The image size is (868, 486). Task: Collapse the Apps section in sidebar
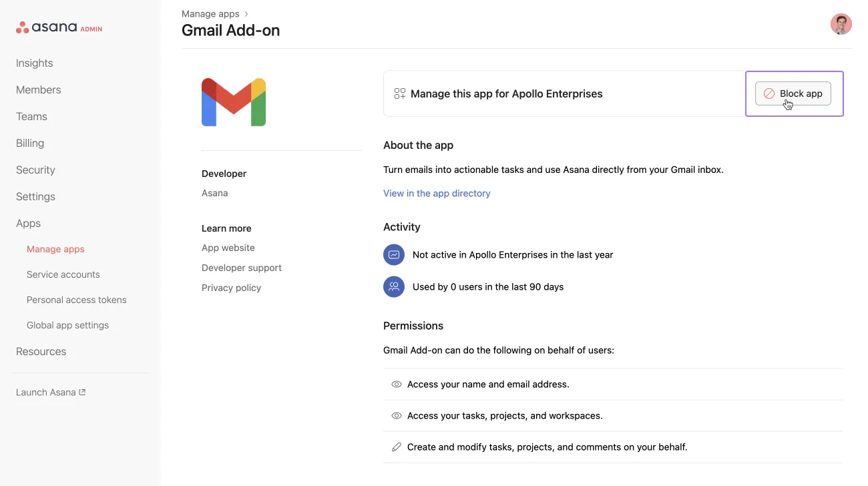[x=29, y=223]
